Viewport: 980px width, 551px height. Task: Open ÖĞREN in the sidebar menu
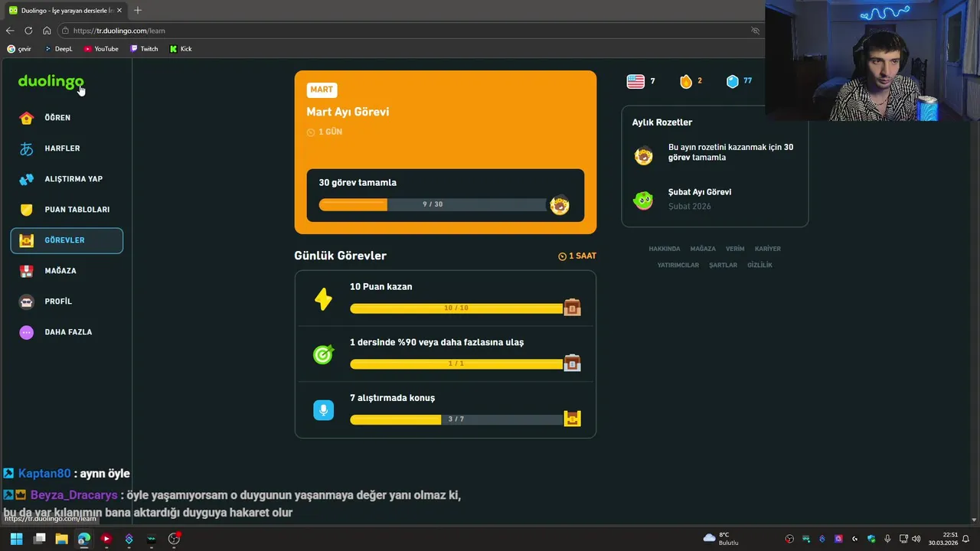[x=67, y=118]
